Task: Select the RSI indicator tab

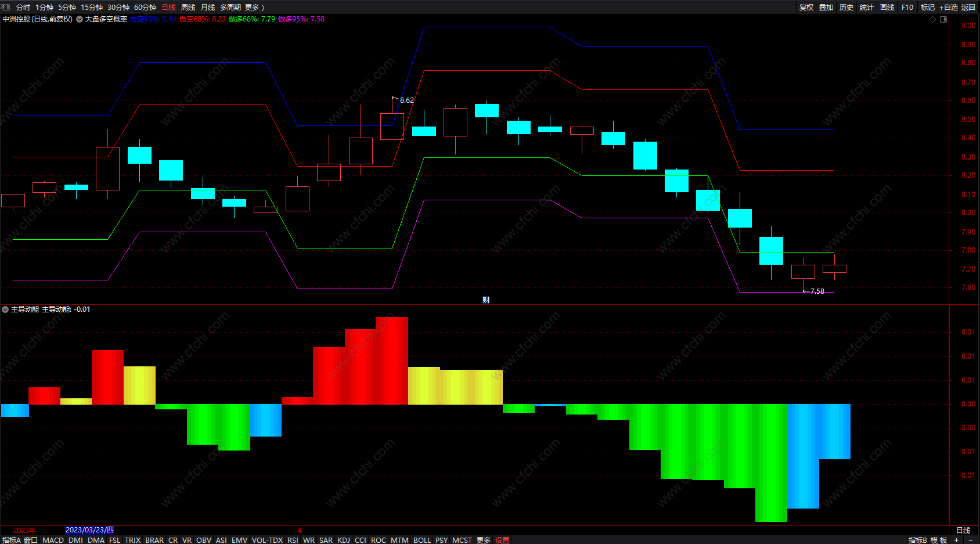Action: 293,540
